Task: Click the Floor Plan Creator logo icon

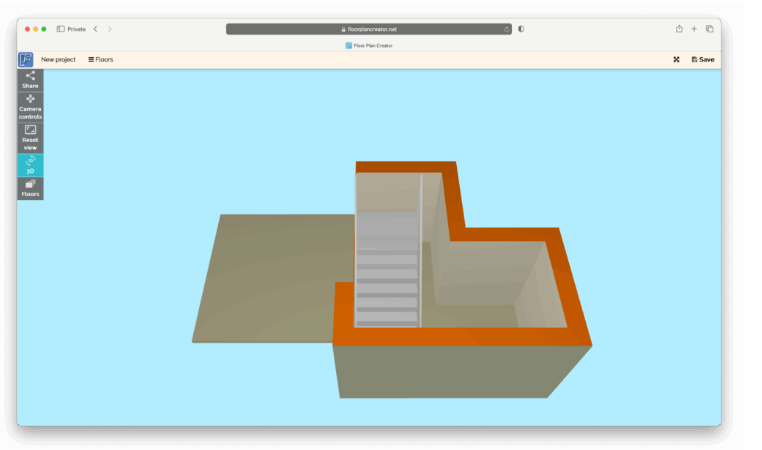Action: point(26,60)
